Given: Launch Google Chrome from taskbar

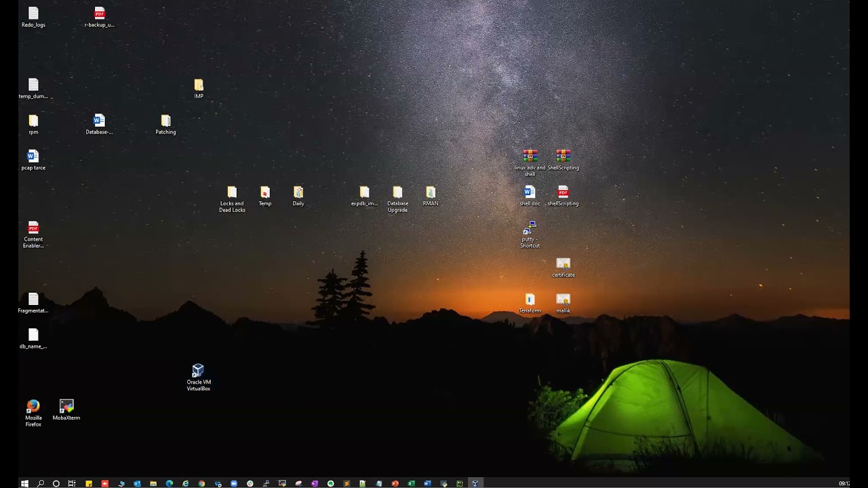Looking at the screenshot, I should [201, 483].
